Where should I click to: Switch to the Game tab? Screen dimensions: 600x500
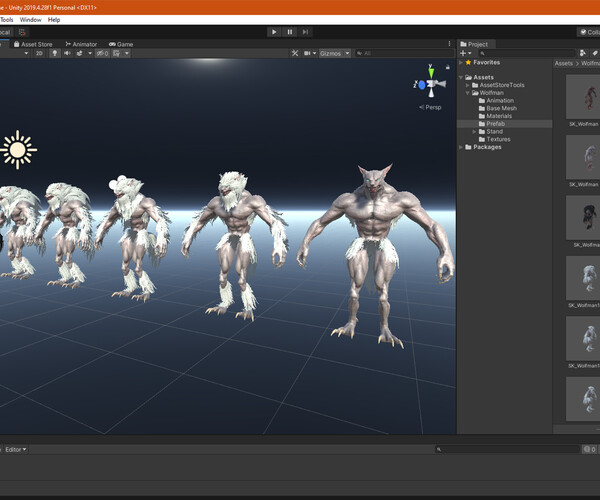pyautogui.click(x=121, y=44)
